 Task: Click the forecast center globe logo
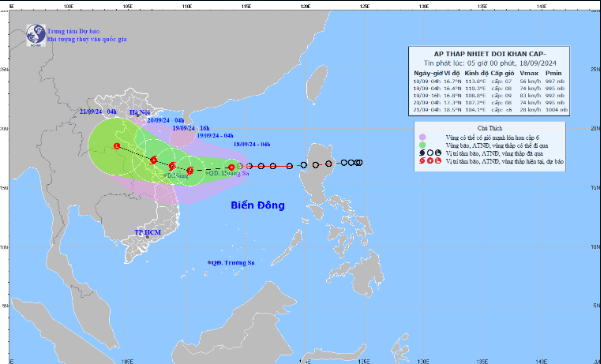coord(36,36)
